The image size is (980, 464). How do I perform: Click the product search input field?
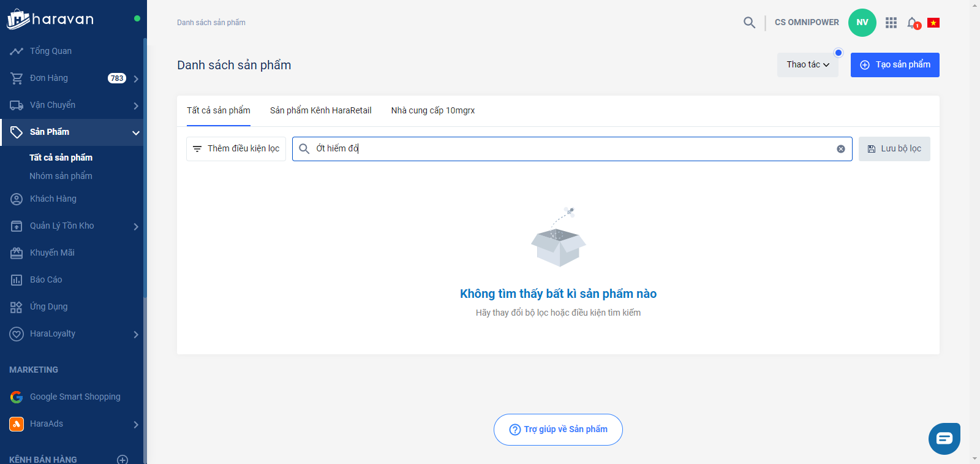point(570,149)
